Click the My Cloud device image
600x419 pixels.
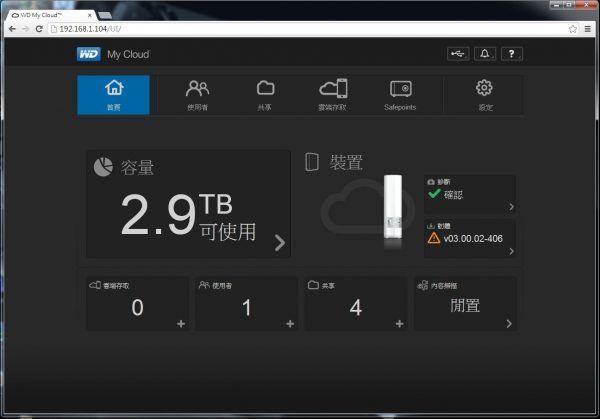[x=393, y=207]
